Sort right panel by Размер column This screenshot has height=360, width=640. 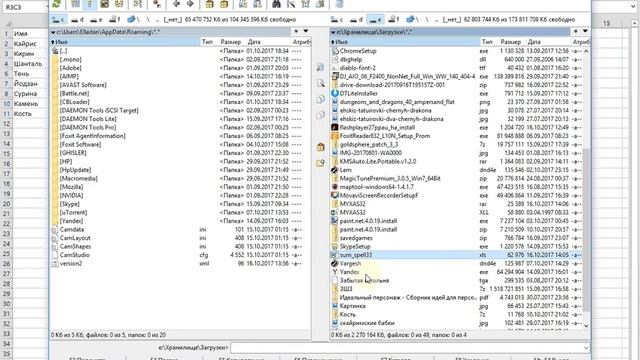point(511,42)
